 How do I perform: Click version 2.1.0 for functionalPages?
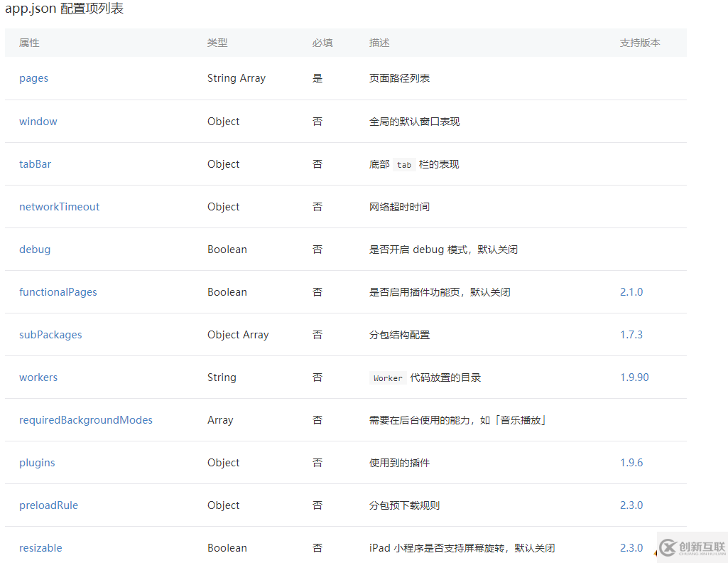coord(631,292)
